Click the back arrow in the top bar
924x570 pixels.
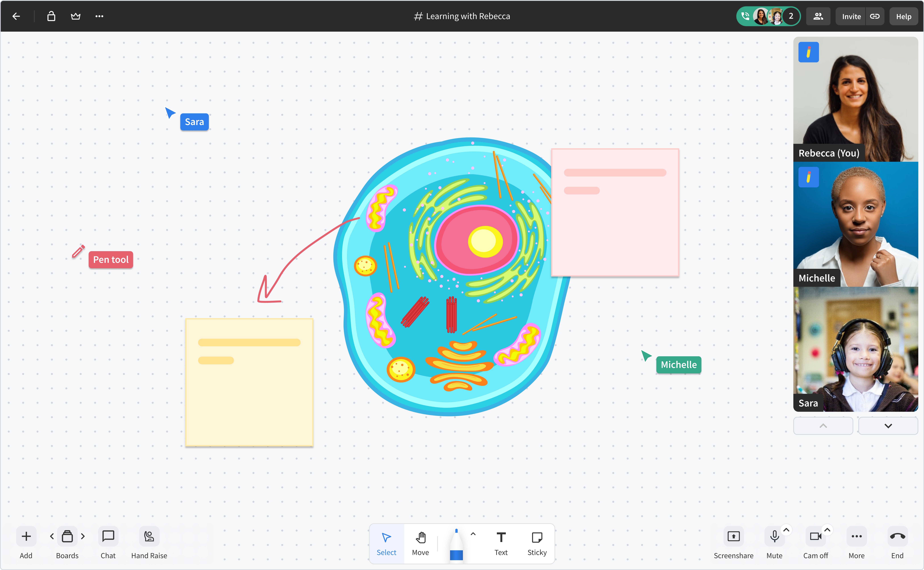(x=16, y=16)
